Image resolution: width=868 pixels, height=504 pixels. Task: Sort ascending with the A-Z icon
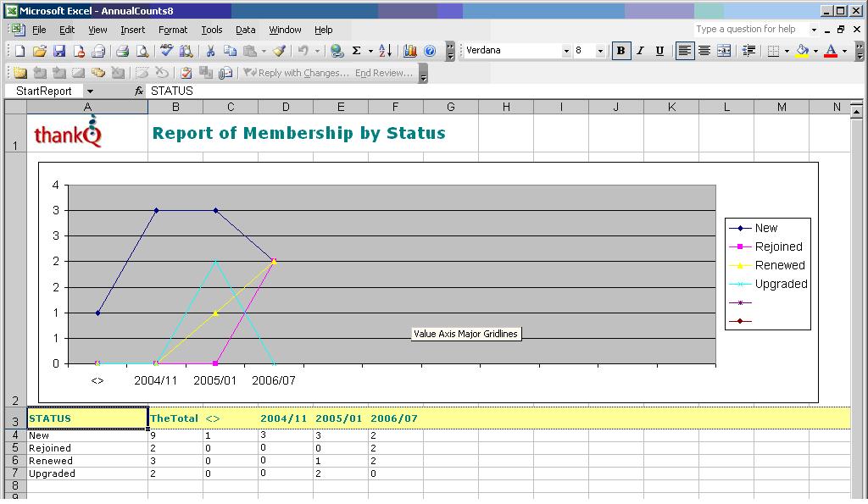tap(386, 51)
